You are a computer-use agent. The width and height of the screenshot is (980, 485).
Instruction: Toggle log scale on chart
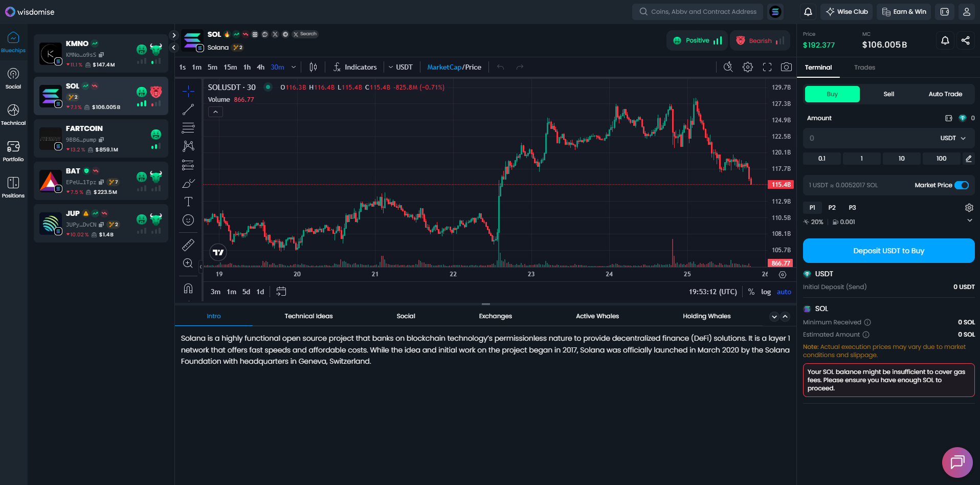point(766,292)
